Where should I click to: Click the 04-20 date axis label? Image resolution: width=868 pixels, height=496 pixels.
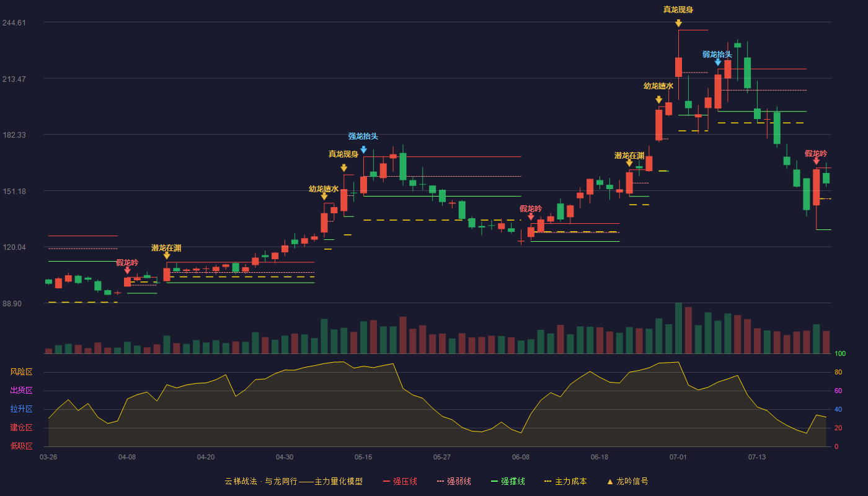pos(206,457)
